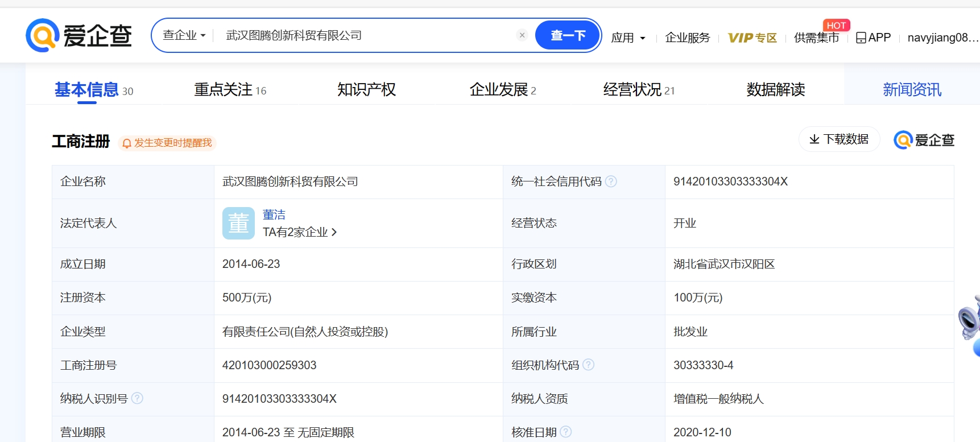980x442 pixels.
Task: Expand TA有2家企业 link
Action: point(300,232)
